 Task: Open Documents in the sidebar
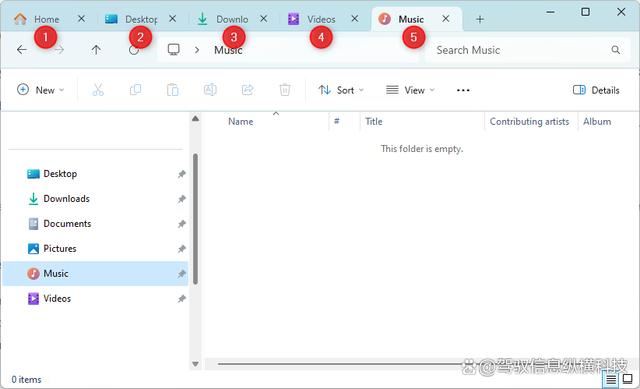[x=67, y=224]
